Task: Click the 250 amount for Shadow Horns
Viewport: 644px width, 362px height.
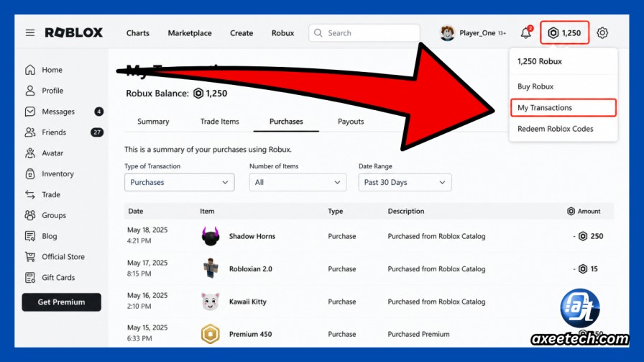Action: pyautogui.click(x=597, y=236)
